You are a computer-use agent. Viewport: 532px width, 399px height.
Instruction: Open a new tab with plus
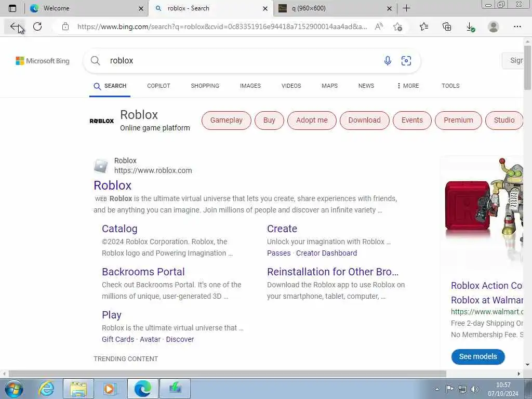coord(406,8)
